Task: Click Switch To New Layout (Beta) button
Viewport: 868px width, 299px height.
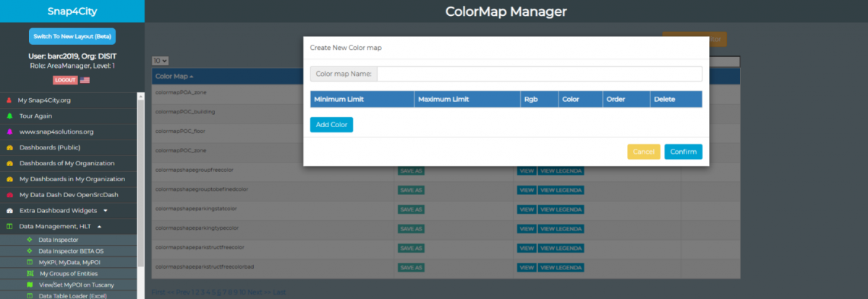Action: click(x=72, y=37)
